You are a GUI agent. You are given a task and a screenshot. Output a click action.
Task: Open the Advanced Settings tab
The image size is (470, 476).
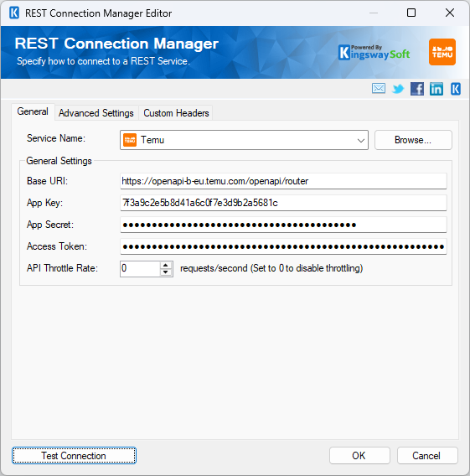click(x=96, y=113)
